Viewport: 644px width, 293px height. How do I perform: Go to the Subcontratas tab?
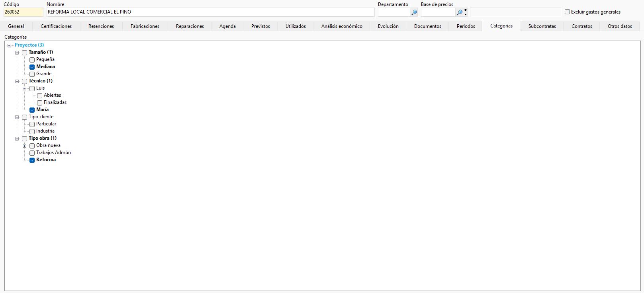pyautogui.click(x=542, y=26)
